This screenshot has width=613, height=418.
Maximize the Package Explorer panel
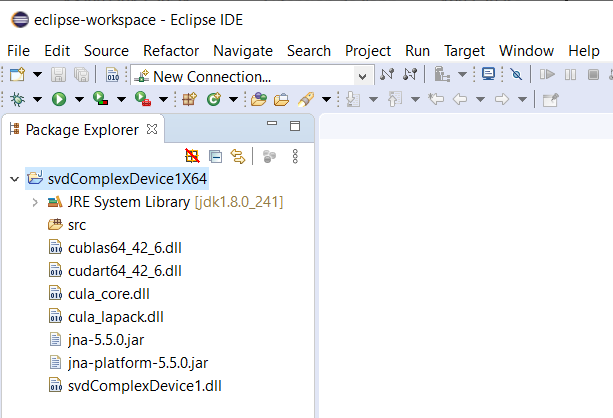pyautogui.click(x=295, y=126)
